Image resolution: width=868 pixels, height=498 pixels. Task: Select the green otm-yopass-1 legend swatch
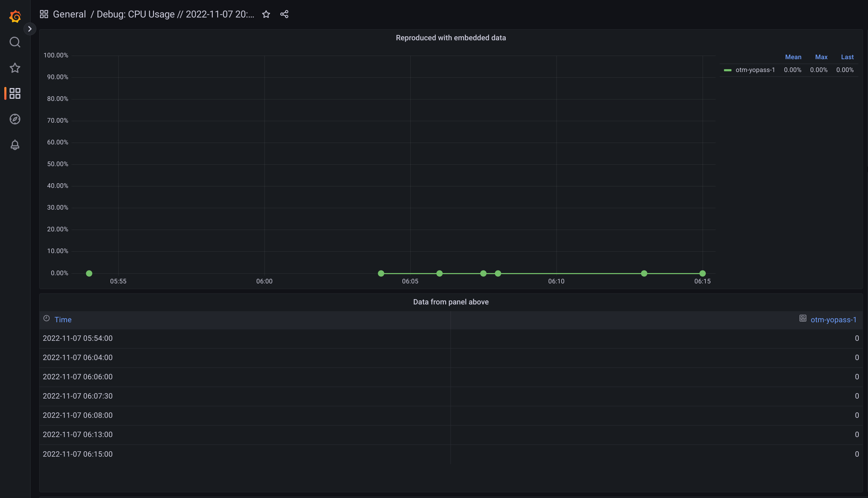(728, 70)
